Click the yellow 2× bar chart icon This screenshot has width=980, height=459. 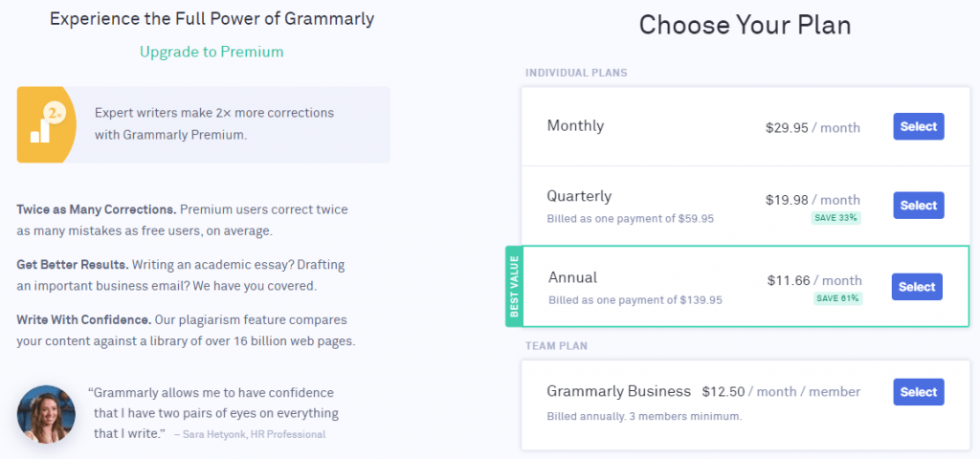pyautogui.click(x=46, y=125)
